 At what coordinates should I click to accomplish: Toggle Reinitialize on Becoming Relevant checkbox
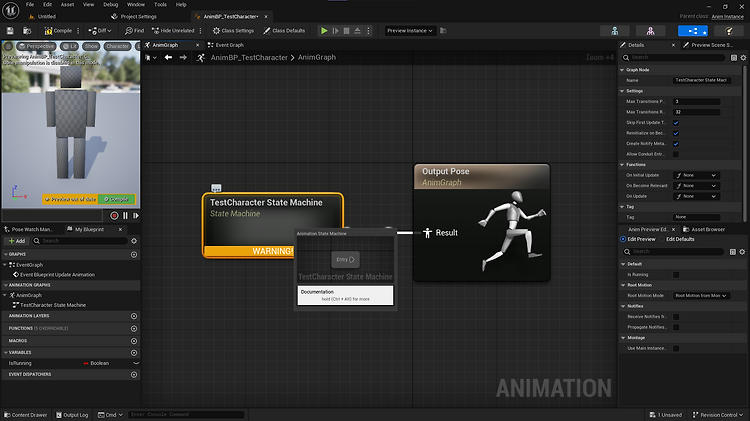pyautogui.click(x=676, y=133)
